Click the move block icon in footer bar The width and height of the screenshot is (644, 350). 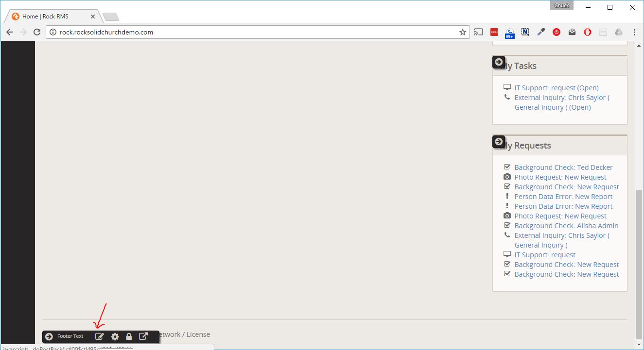143,336
